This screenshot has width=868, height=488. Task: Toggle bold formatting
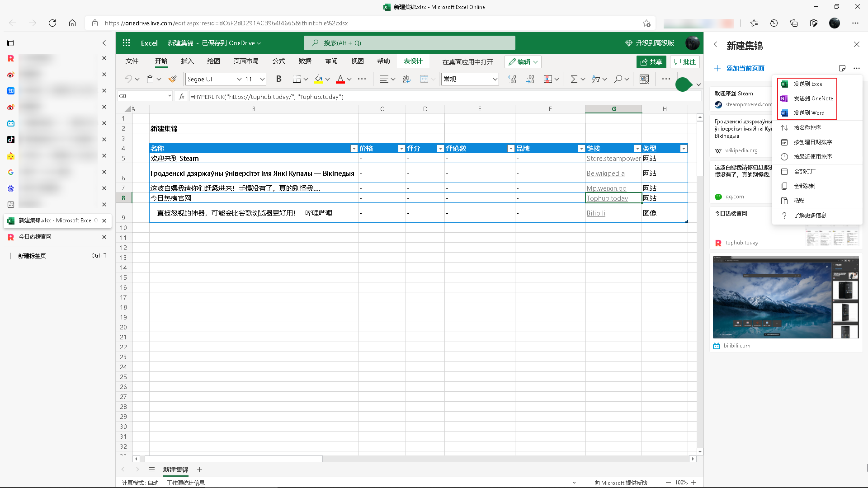[x=278, y=79]
